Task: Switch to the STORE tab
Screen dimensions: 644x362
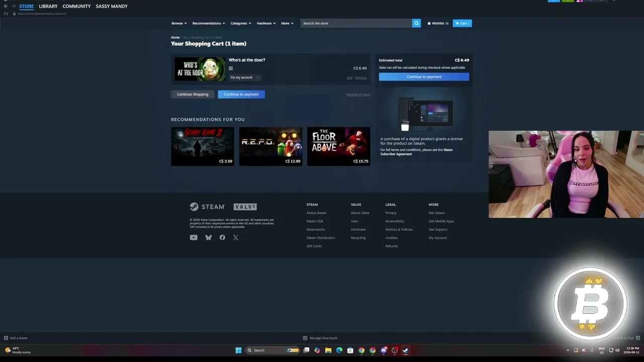Action: point(27,6)
